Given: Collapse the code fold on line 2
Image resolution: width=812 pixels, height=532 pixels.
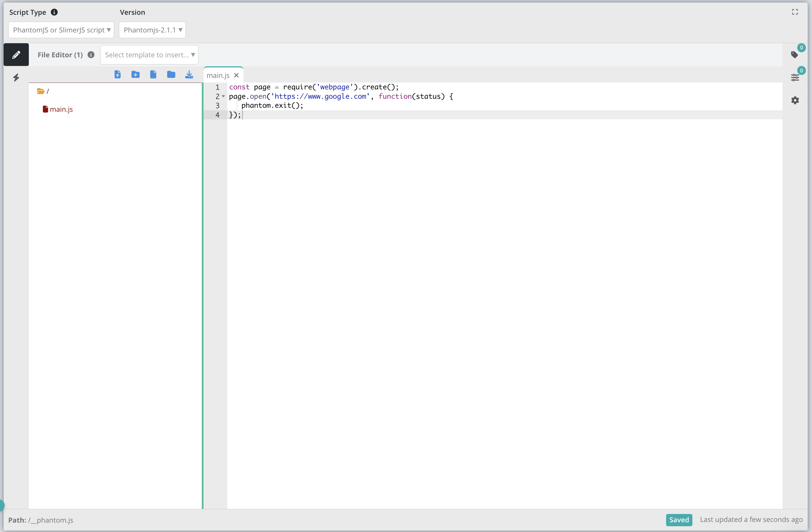Looking at the screenshot, I should 223,96.
